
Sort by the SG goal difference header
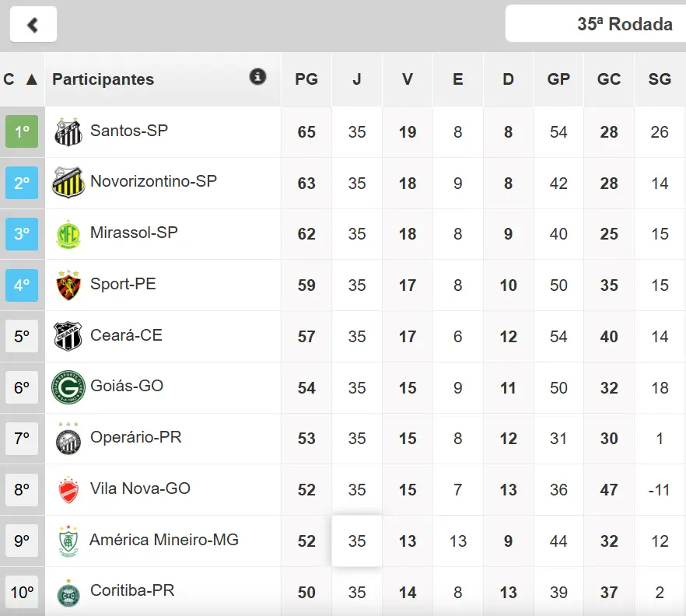tap(660, 79)
